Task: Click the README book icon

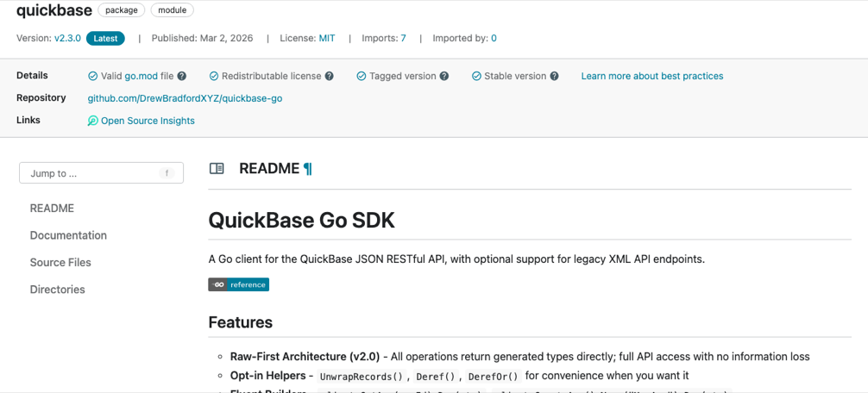Action: pyautogui.click(x=217, y=169)
